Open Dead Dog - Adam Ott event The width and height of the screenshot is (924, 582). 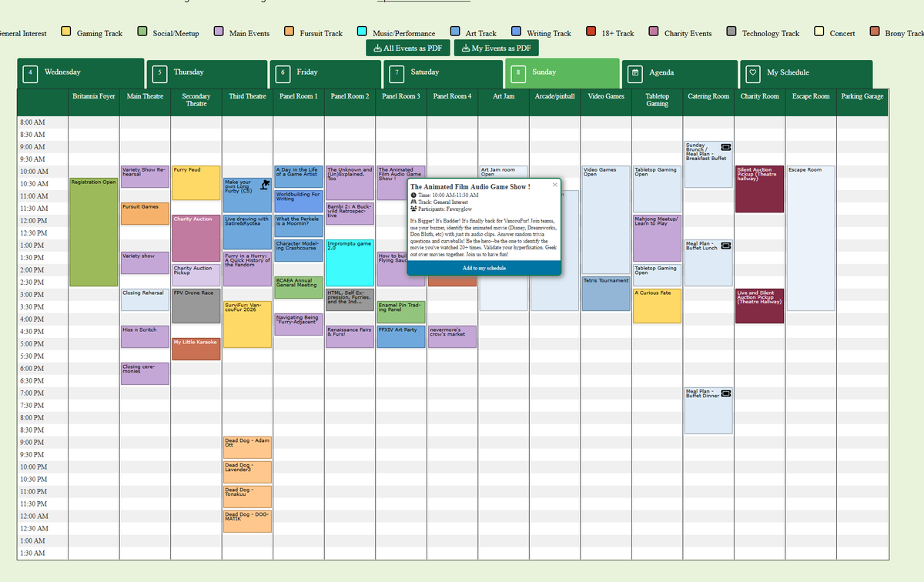pyautogui.click(x=247, y=447)
